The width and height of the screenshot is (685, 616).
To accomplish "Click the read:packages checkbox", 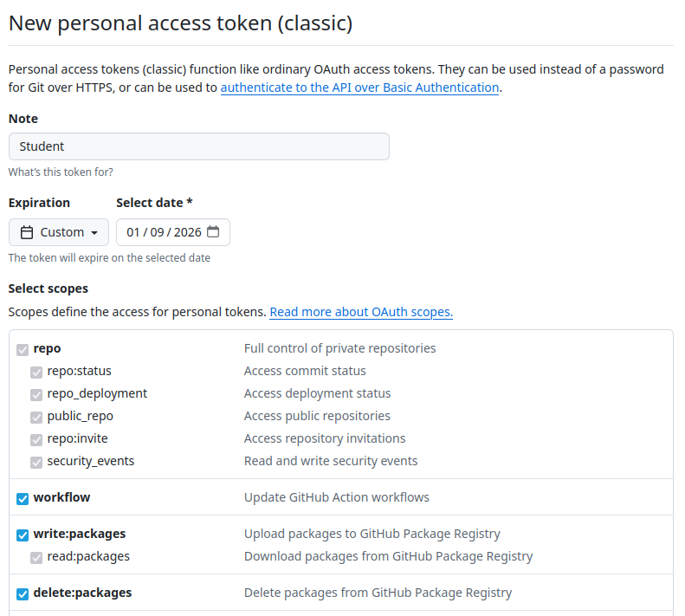I will (36, 557).
